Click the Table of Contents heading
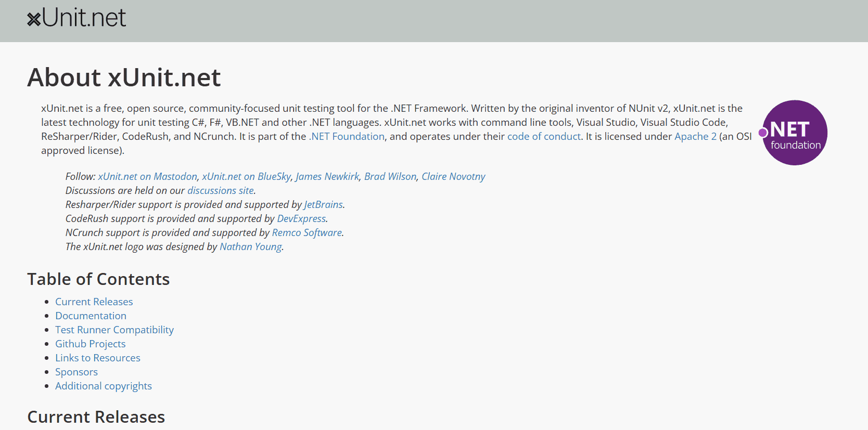868x430 pixels. pos(98,279)
